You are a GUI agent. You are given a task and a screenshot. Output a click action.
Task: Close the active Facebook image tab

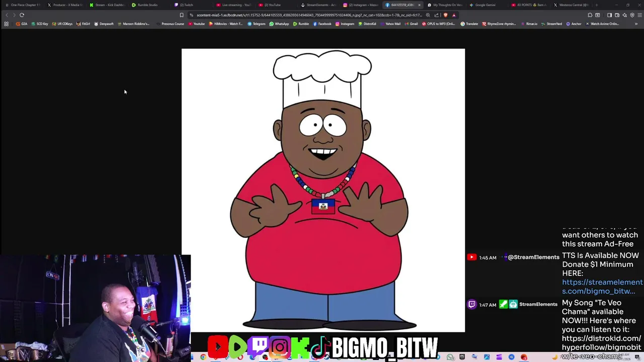pos(419,5)
